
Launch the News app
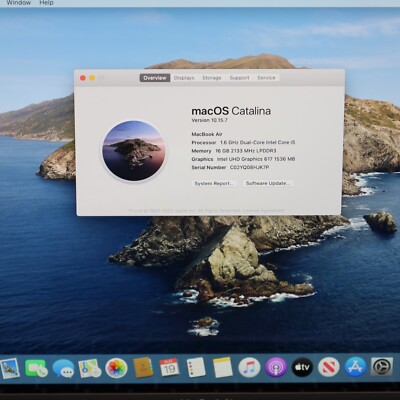(329, 368)
